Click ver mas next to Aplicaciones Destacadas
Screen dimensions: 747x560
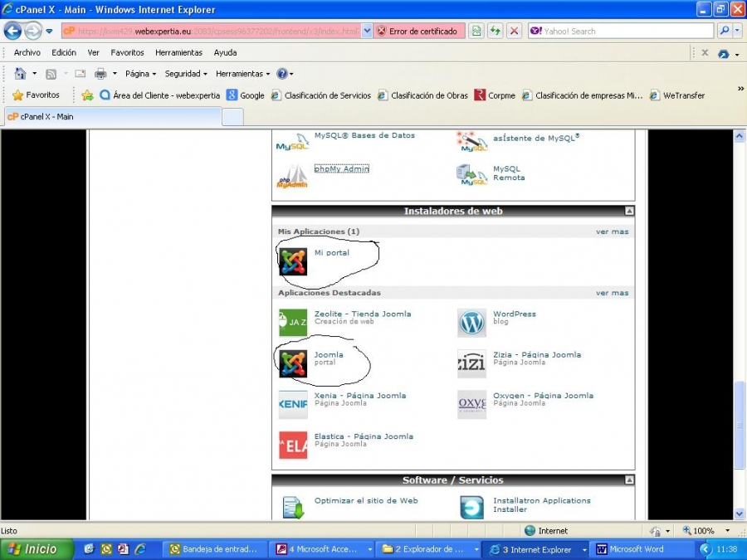613,293
